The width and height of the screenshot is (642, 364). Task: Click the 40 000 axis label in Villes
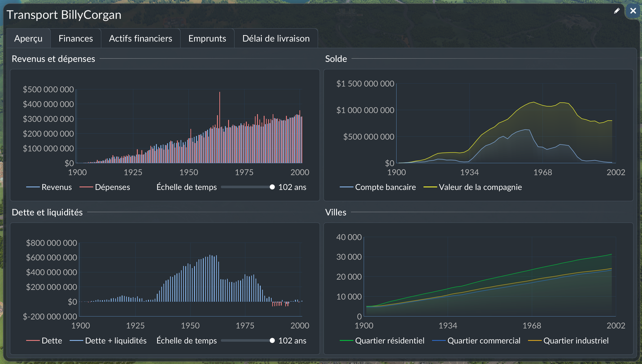[x=348, y=237]
